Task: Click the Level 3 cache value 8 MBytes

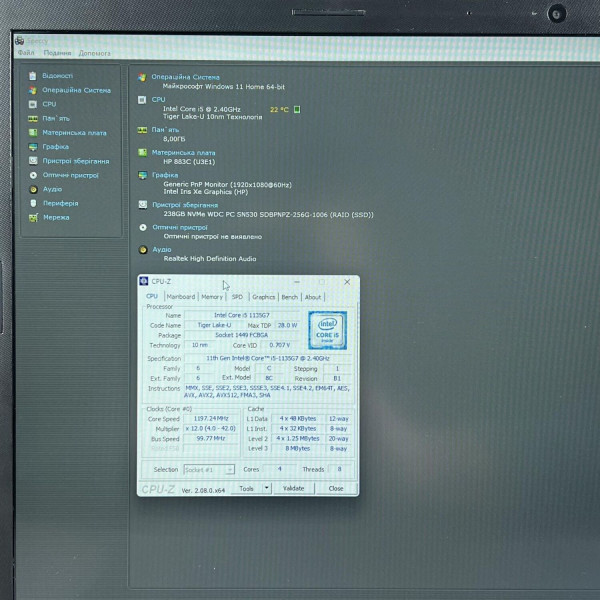Action: 298,448
